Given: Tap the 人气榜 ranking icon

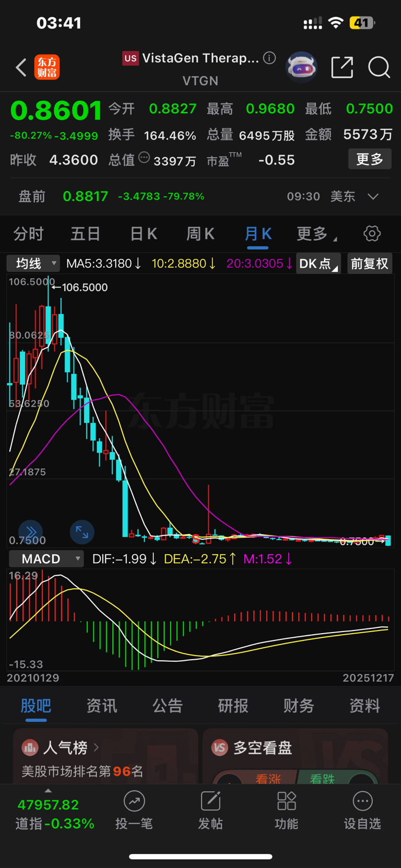Looking at the screenshot, I should 30,747.
